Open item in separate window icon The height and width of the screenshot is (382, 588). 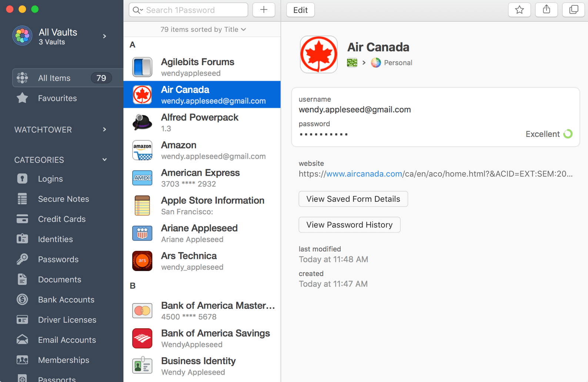coord(574,10)
